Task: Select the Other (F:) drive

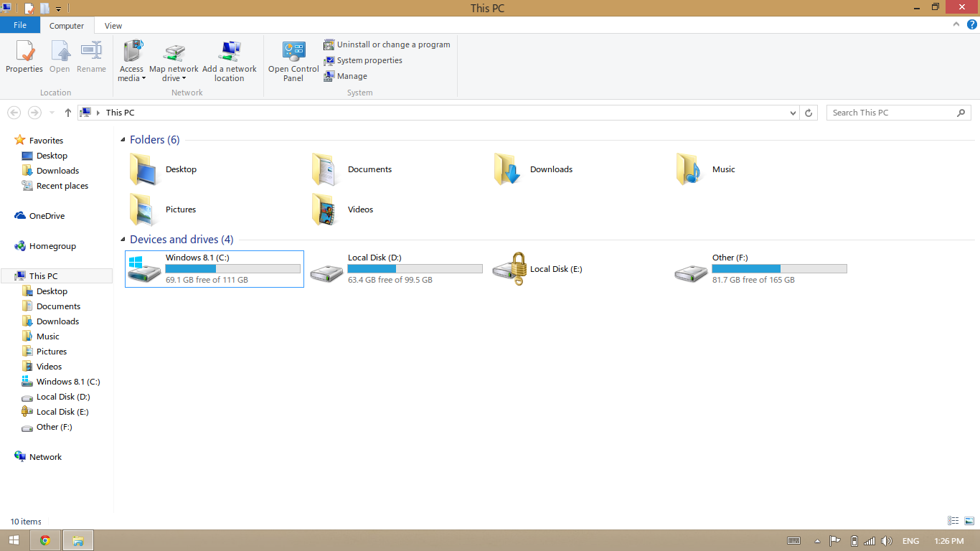Action: 761,269
